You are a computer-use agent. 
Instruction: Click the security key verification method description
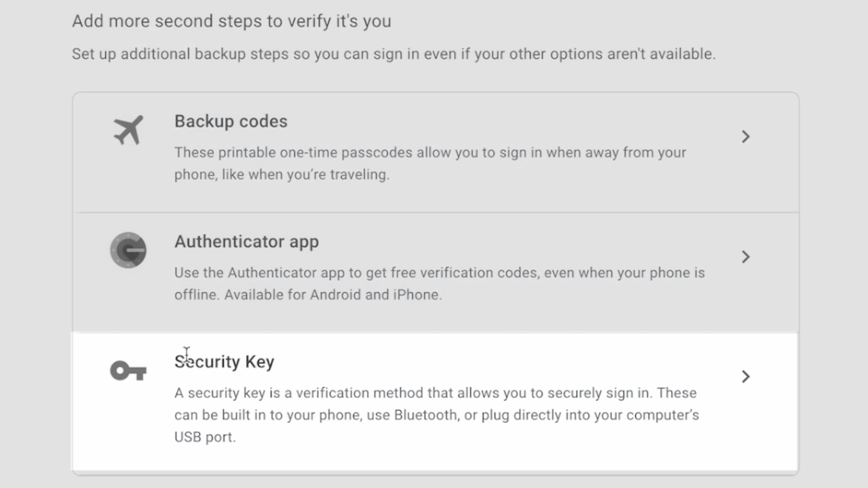point(437,415)
